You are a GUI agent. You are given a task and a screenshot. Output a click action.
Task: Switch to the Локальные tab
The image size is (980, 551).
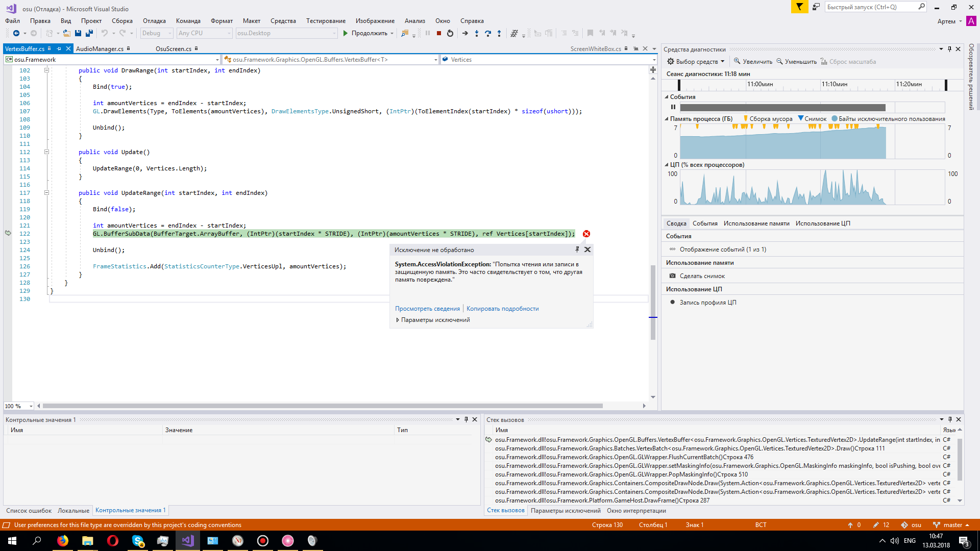(73, 511)
